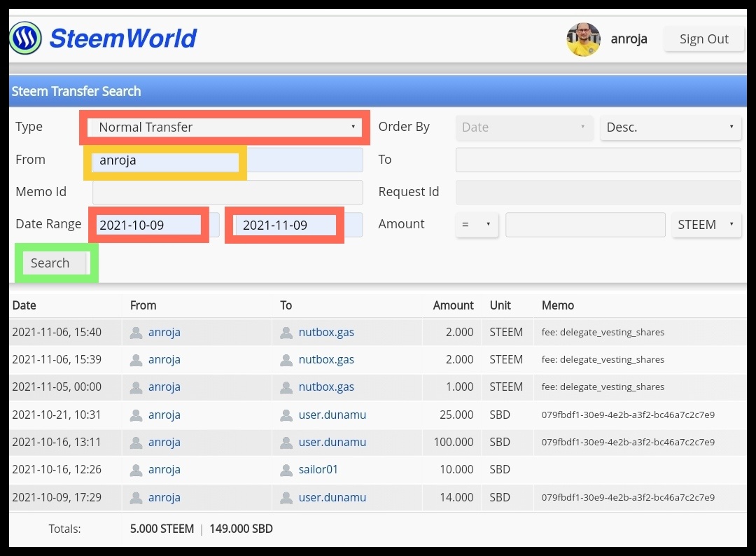Click the user icon beside sailor01

pos(286,470)
